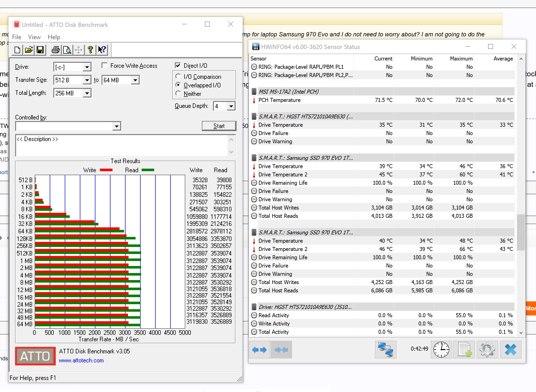This screenshot has width=536, height=392.
Task: Select the Overlapped I/O radio button
Action: tap(178, 85)
